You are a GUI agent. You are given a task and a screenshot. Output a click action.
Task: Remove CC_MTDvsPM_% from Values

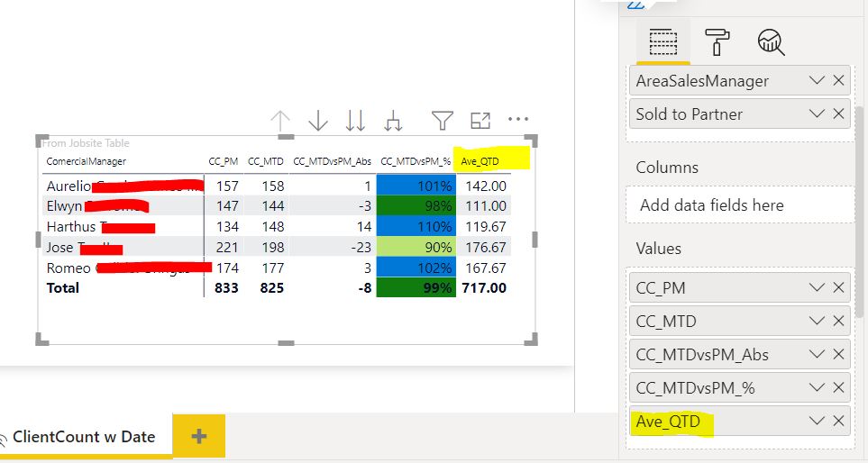click(x=838, y=387)
